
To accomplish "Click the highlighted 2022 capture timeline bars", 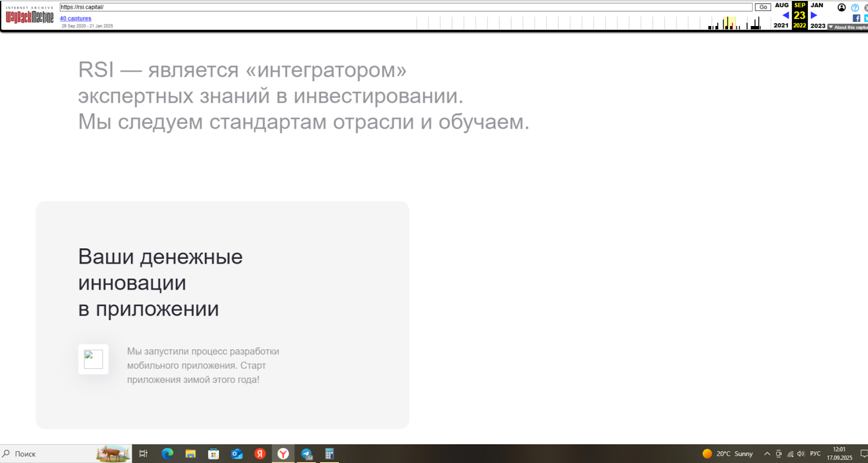I will [x=730, y=23].
